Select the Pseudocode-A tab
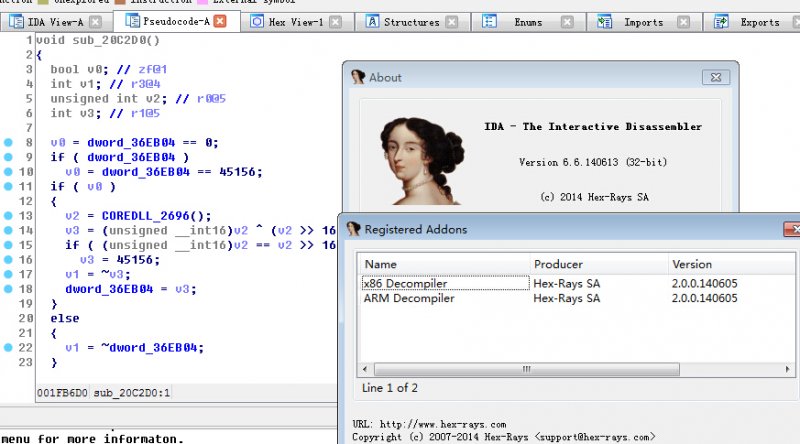Screen dimensions: 800x444 click(176, 21)
